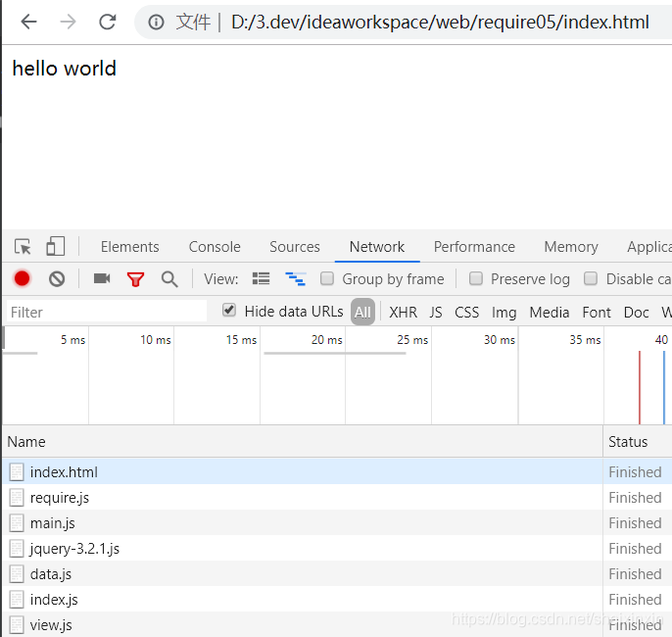This screenshot has width=672, height=637.
Task: Click the hello world page text
Action: coord(65,69)
